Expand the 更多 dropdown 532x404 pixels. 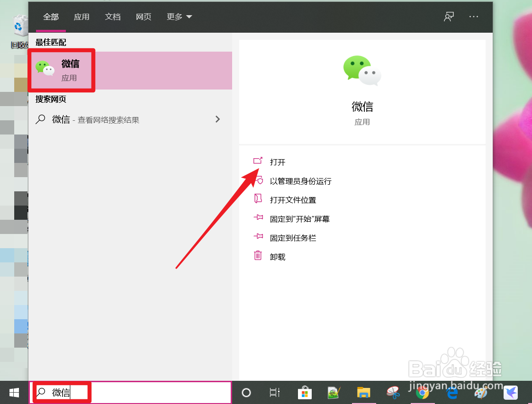point(179,17)
